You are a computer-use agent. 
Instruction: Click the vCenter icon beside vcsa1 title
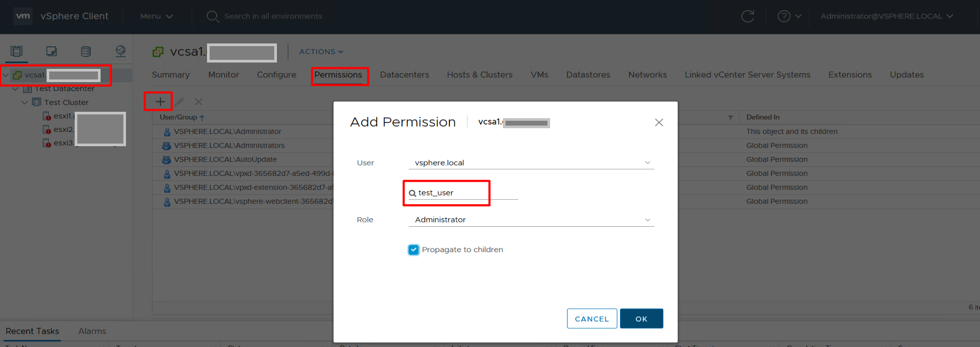(x=158, y=52)
